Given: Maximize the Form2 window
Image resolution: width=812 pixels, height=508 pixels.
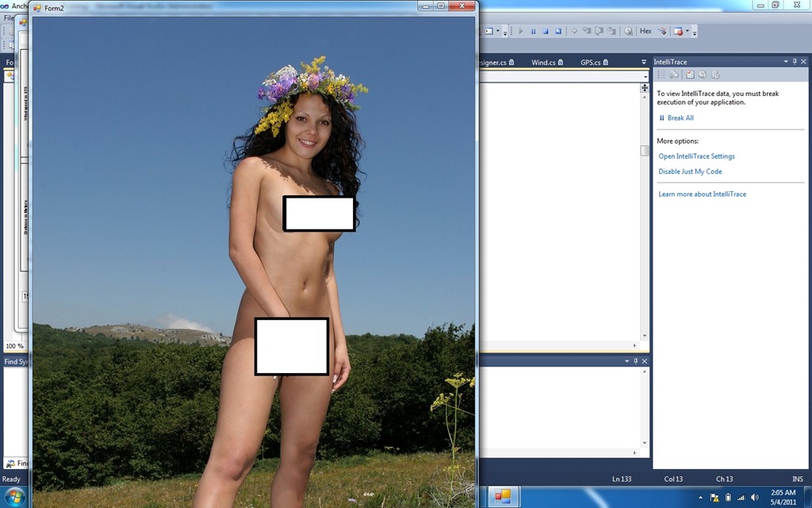Looking at the screenshot, I should coord(441,6).
